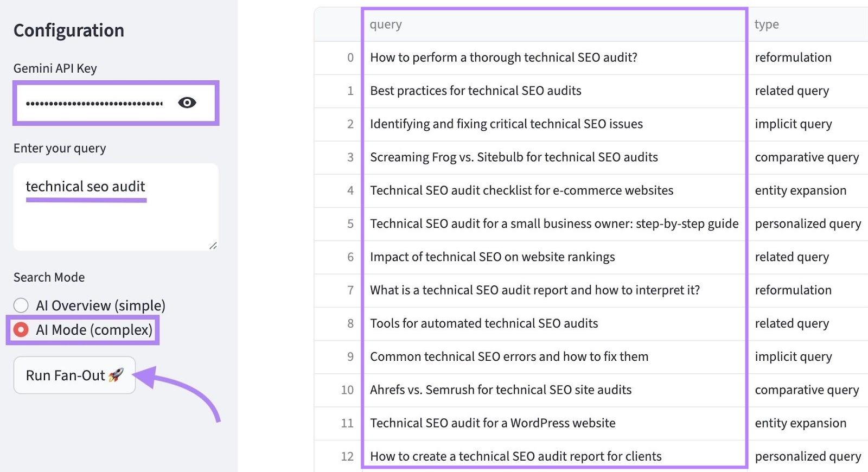868x472 pixels.
Task: Select the 'Screaming Frog vs. Sitebulb' query cell
Action: click(513, 157)
